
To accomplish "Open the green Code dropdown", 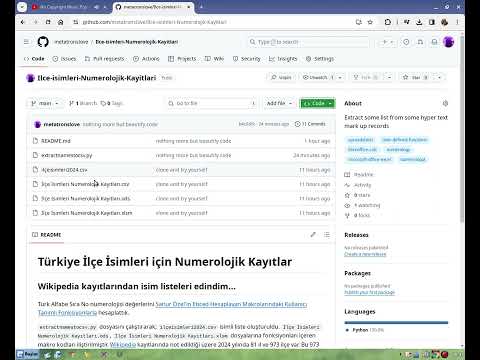I will pyautogui.click(x=318, y=103).
